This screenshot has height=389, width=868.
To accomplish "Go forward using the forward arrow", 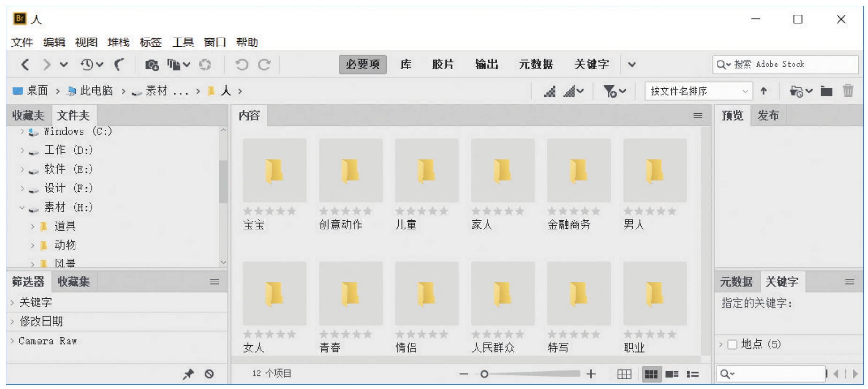I will pyautogui.click(x=46, y=64).
